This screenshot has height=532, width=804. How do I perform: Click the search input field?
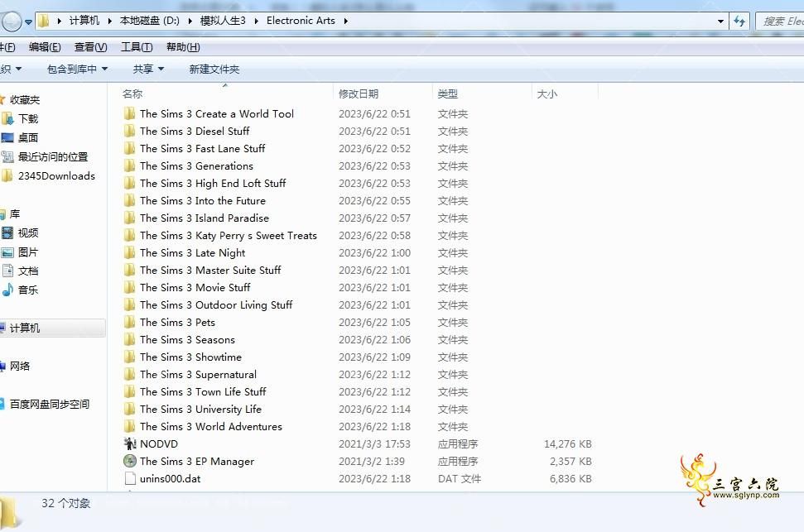pyautogui.click(x=780, y=21)
